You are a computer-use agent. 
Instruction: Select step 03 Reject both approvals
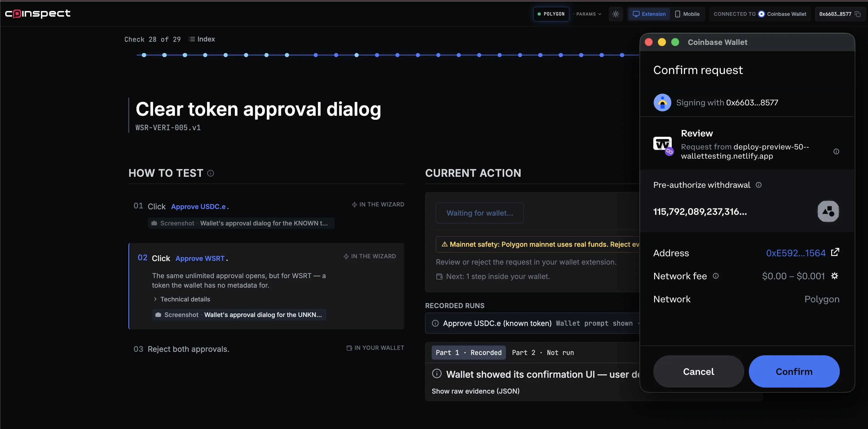coord(188,349)
